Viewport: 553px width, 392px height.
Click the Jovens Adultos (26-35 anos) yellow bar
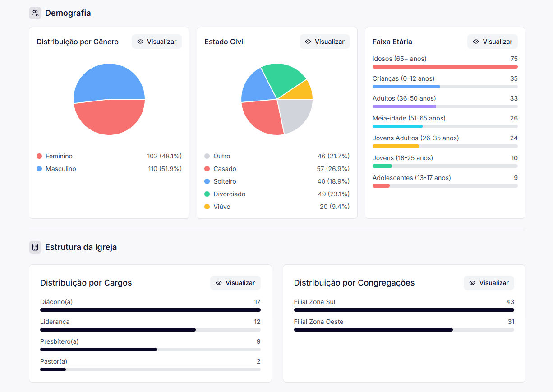tap(445, 146)
